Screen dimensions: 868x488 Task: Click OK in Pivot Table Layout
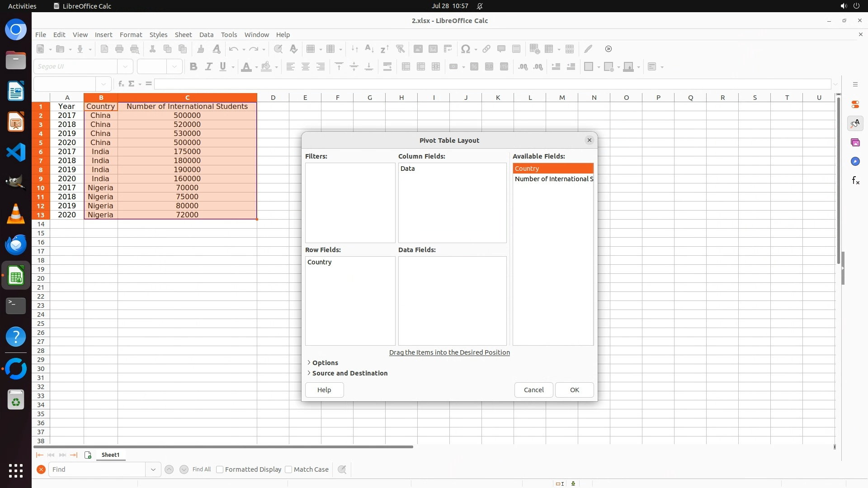(574, 390)
